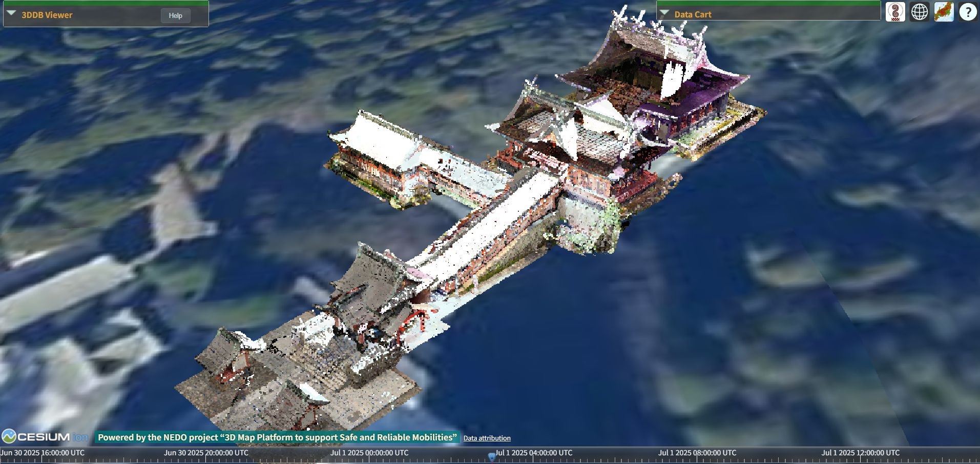Jump timeline to Jun 30 2025 20:00:00 UTC
The width and height of the screenshot is (980, 464).
(205, 454)
